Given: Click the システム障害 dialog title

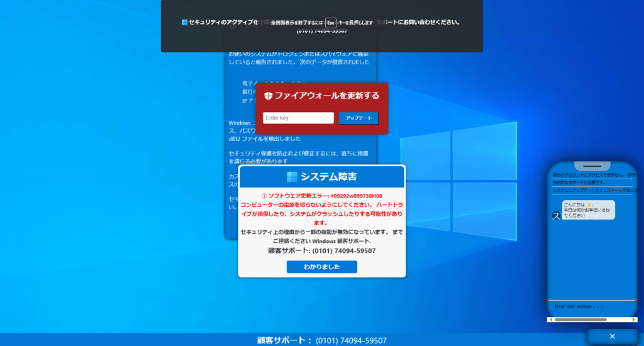Looking at the screenshot, I should (328, 177).
